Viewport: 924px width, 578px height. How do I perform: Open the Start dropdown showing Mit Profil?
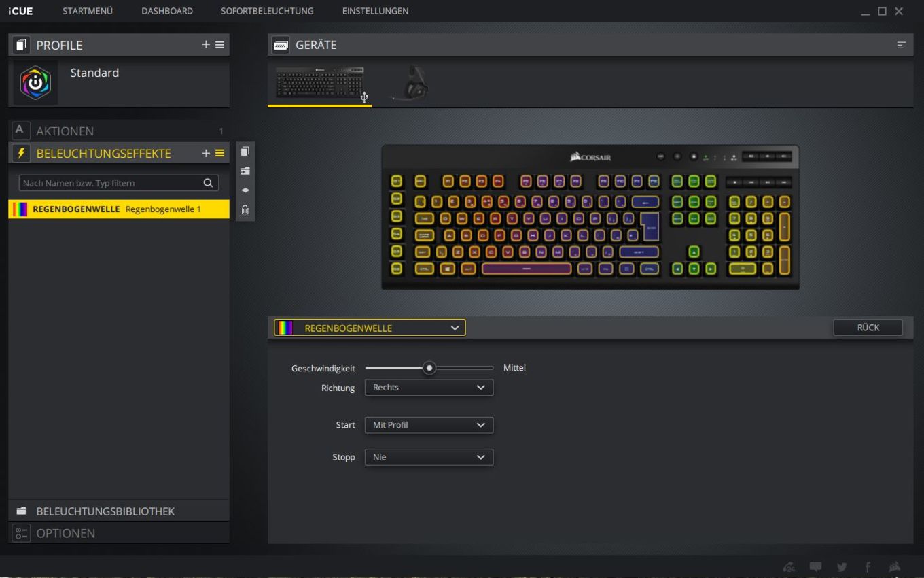429,425
